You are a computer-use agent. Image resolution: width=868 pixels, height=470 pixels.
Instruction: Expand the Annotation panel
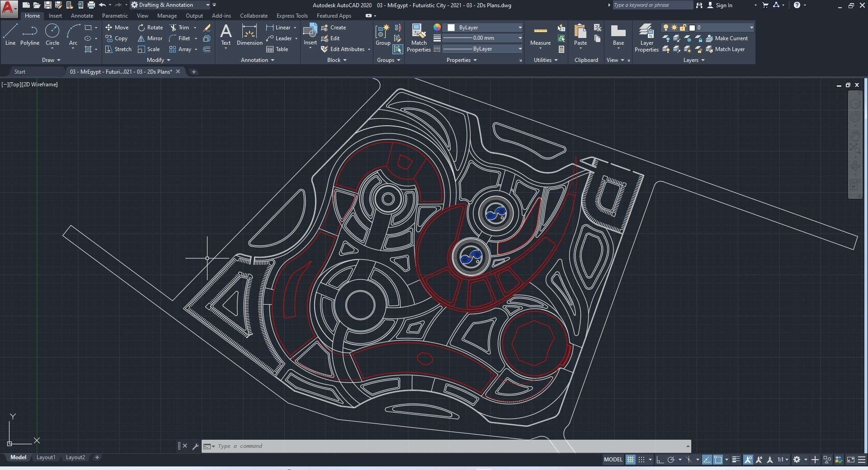[257, 60]
